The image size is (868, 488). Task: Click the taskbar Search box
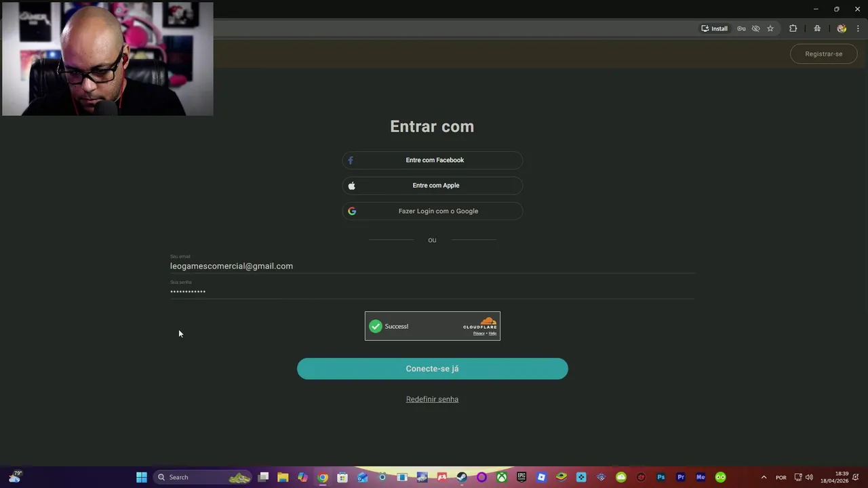pos(203,477)
